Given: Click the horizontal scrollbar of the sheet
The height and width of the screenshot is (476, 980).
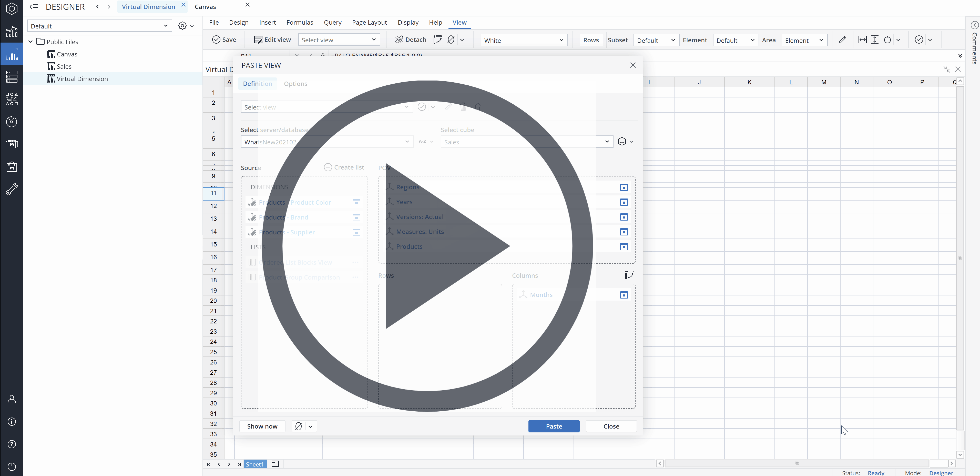Looking at the screenshot, I should pyautogui.click(x=797, y=463).
